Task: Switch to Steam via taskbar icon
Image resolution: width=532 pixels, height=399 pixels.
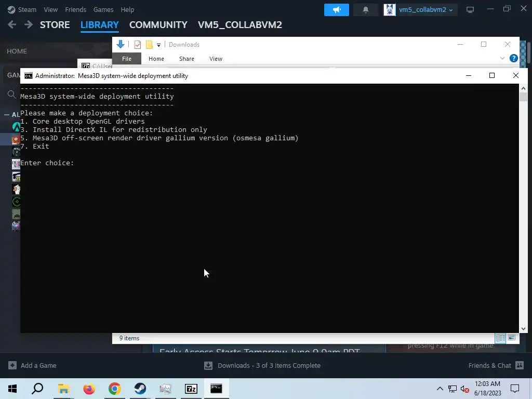Action: (140, 389)
